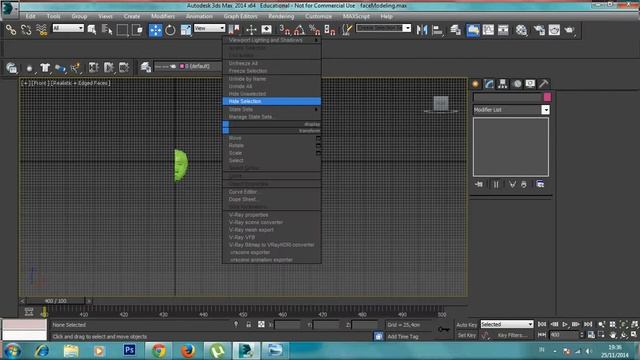Expand the Modifier List dropdown
The width and height of the screenshot is (640, 360).
[x=511, y=110]
